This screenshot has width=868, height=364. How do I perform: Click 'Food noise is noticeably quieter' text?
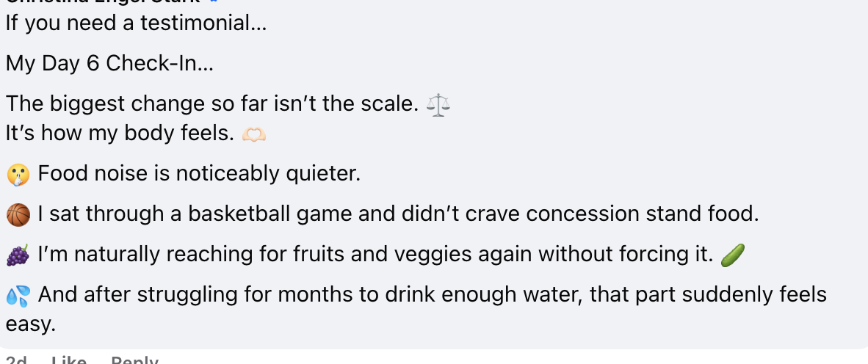(199, 174)
